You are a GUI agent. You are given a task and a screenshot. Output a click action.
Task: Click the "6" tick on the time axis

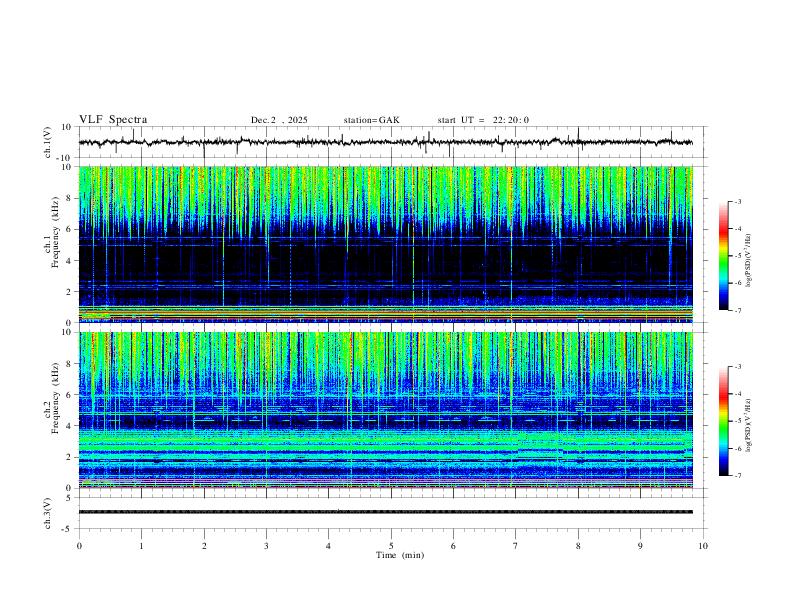click(x=453, y=546)
